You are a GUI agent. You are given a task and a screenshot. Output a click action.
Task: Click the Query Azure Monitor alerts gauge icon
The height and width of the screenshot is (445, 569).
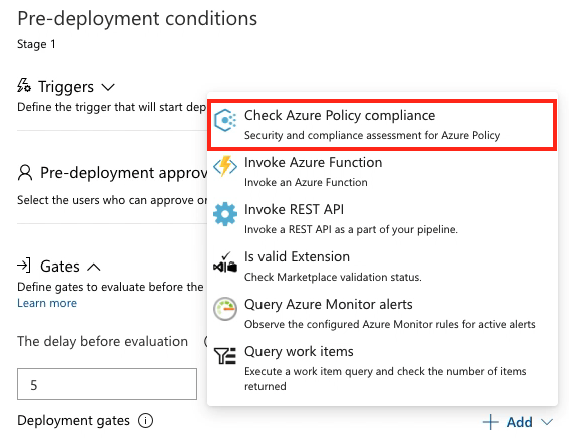coord(225,309)
